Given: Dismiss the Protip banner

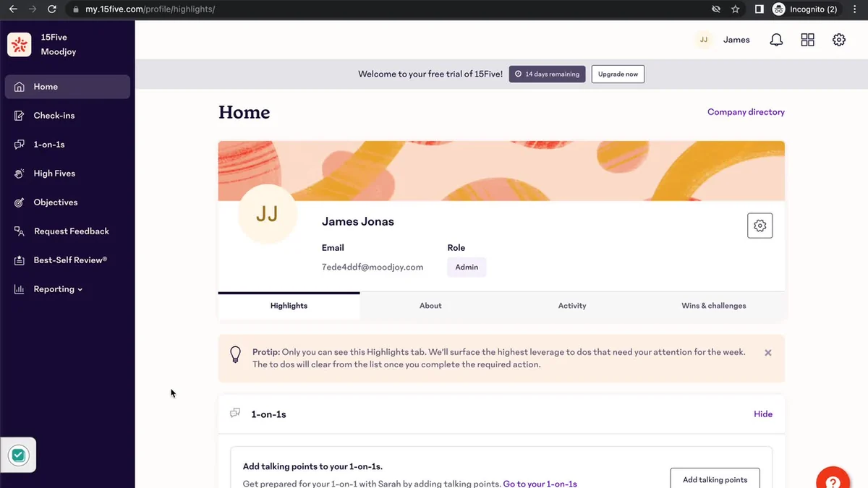Looking at the screenshot, I should click(x=768, y=353).
